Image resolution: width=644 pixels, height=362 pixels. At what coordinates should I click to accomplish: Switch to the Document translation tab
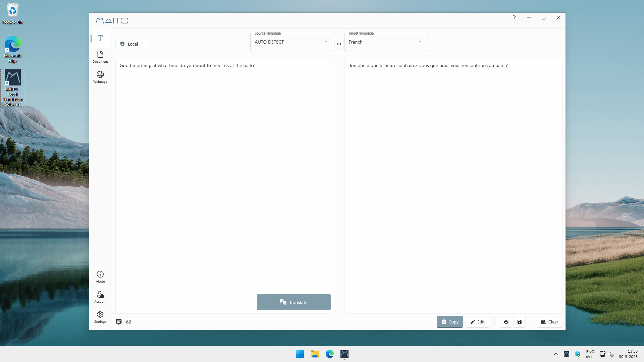point(100,57)
